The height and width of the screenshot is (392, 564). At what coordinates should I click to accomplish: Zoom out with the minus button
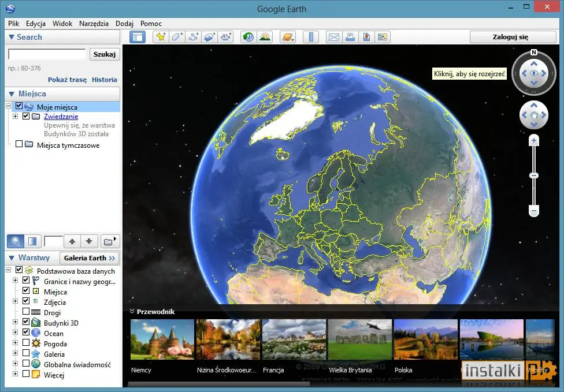[x=534, y=211]
